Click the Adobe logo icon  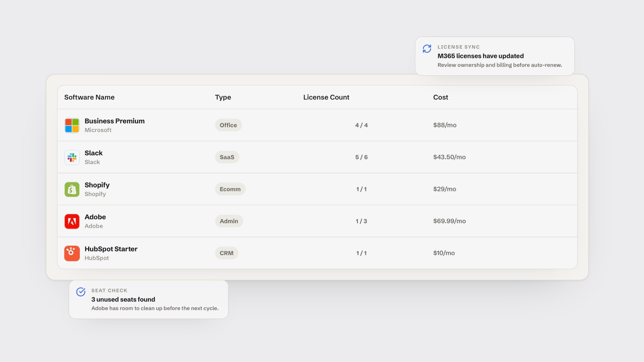(x=72, y=221)
